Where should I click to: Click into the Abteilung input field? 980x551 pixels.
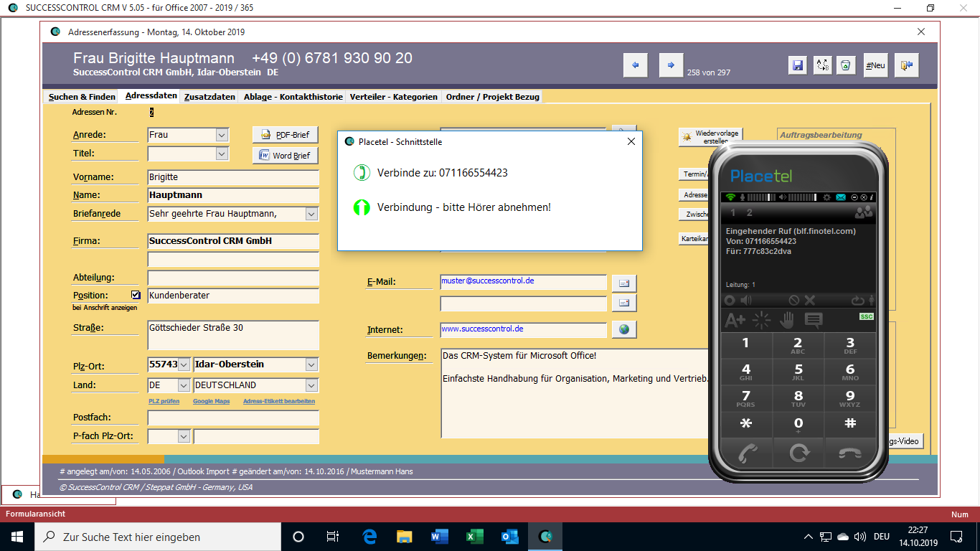coord(233,278)
